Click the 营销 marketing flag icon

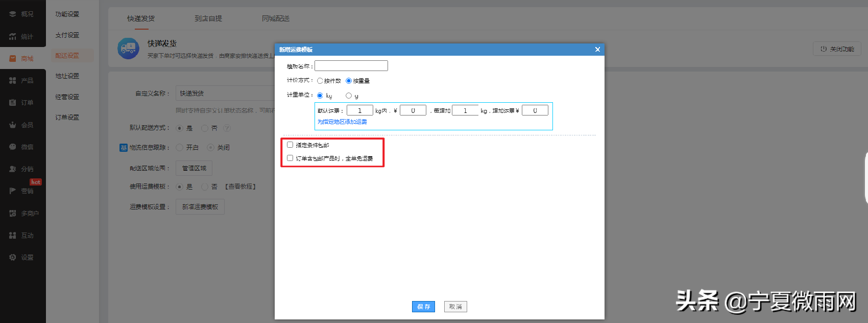13,191
